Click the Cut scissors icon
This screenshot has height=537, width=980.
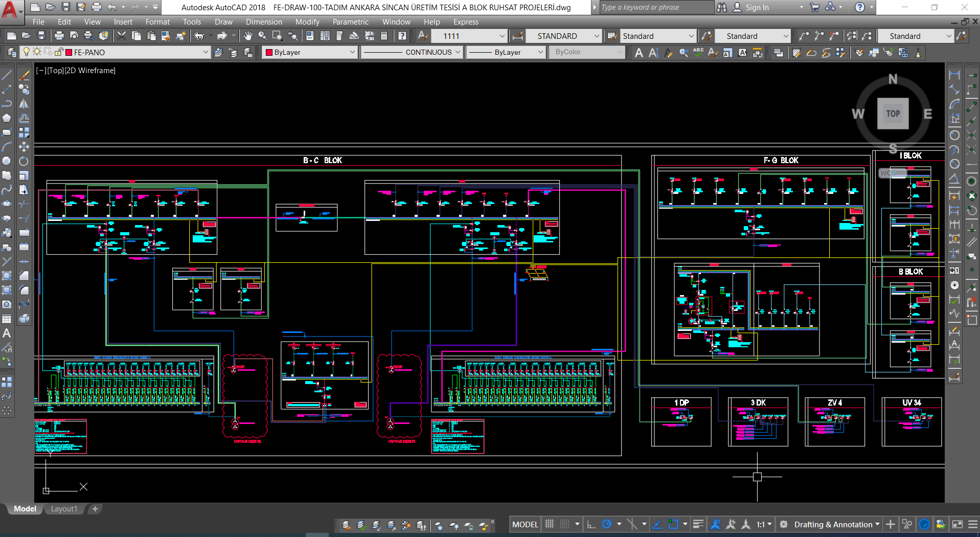[x=122, y=36]
